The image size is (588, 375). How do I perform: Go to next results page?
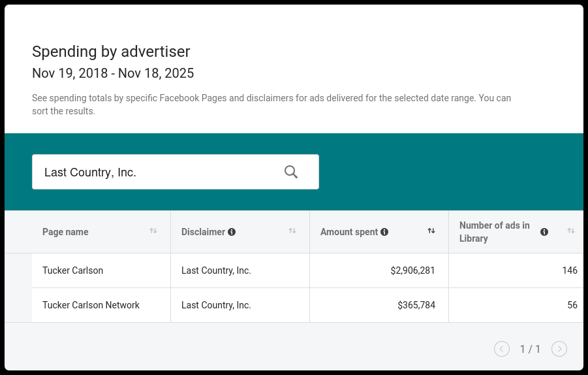559,349
